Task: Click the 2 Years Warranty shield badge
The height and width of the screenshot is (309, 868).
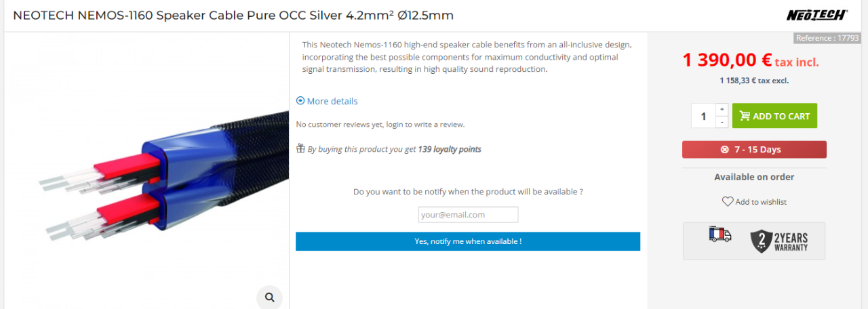Action: click(779, 241)
